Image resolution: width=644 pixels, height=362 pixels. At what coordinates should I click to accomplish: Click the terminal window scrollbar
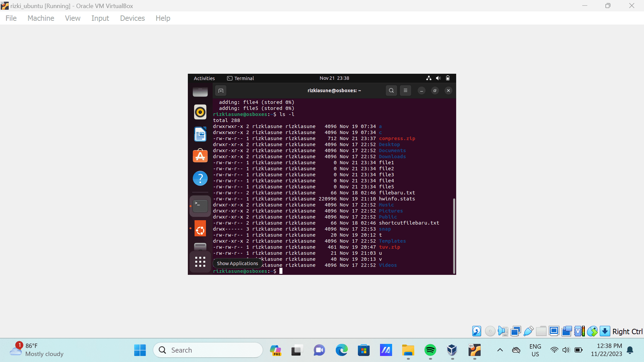(x=454, y=236)
